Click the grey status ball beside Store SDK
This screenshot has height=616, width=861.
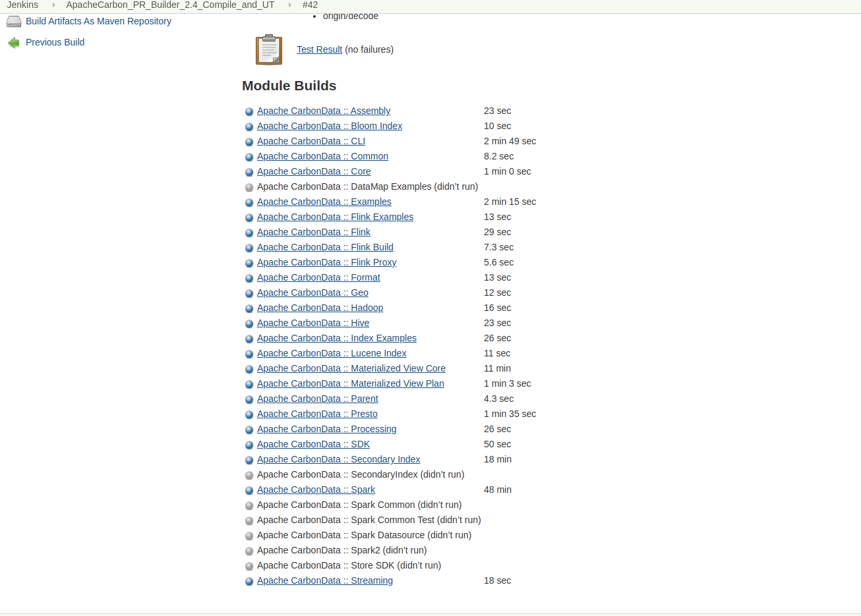click(249, 566)
